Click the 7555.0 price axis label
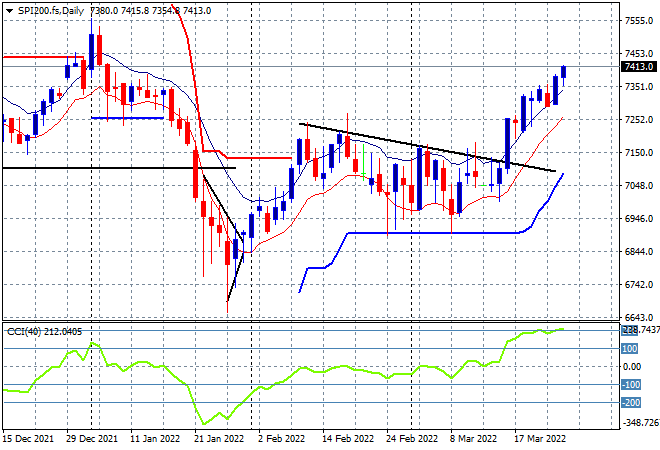Viewport: 660px width, 450px height. point(639,21)
